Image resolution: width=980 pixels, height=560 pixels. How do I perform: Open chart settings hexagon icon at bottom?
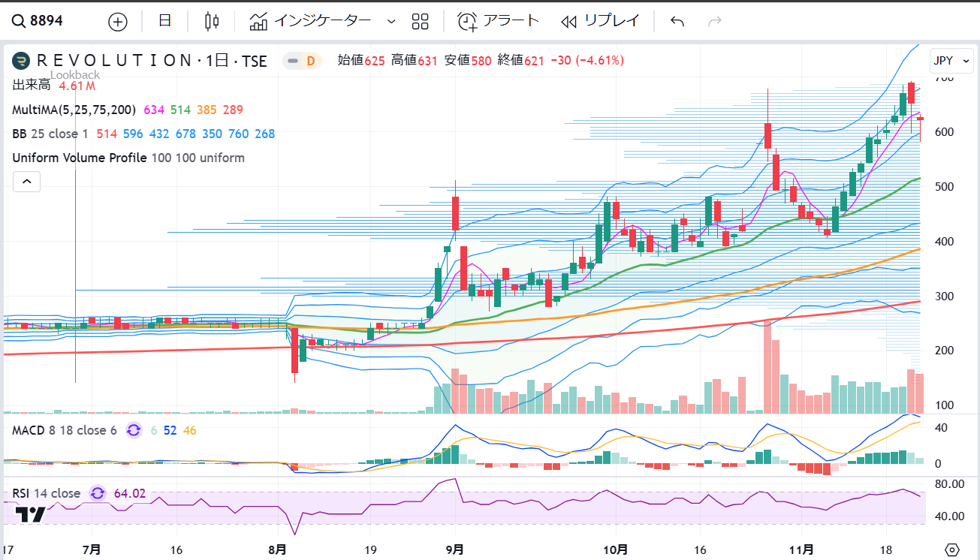[x=952, y=549]
